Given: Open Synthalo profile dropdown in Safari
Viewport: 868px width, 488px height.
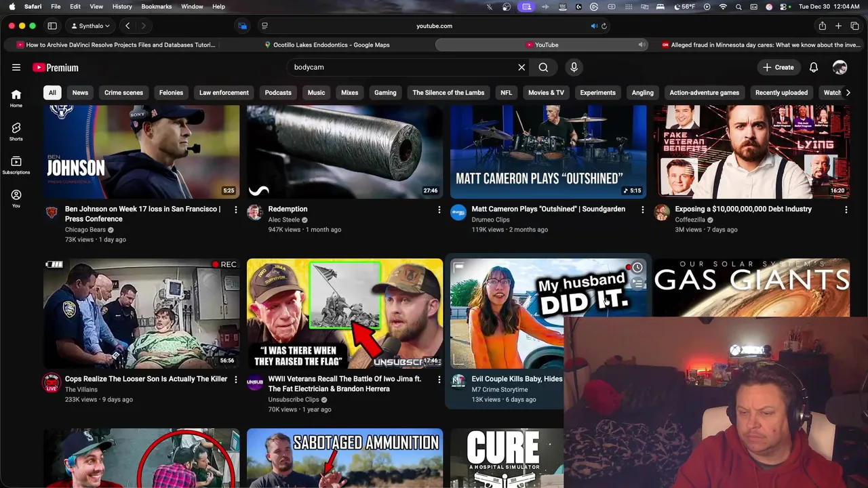Looking at the screenshot, I should (x=90, y=26).
